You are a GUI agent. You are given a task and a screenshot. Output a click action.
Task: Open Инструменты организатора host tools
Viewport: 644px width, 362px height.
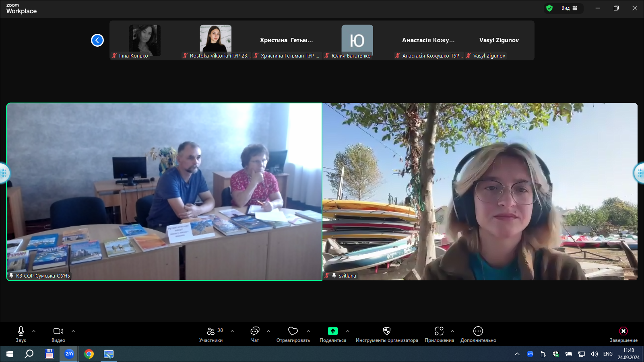coord(386,334)
